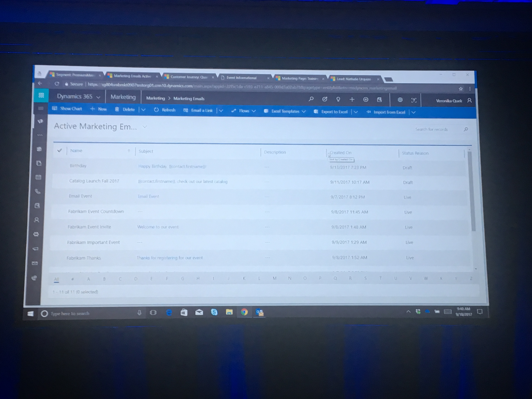Viewport: 532px width, 399px height.
Task: Toggle the select-all checkmark in grid header
Action: [60, 150]
